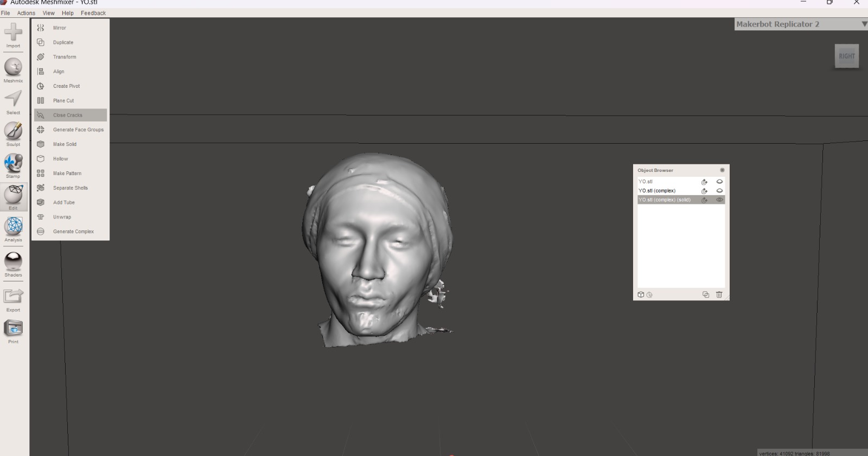The width and height of the screenshot is (868, 456).
Task: Toggle target magnet for YO.stl (complex) (solid)
Action: [x=704, y=200]
